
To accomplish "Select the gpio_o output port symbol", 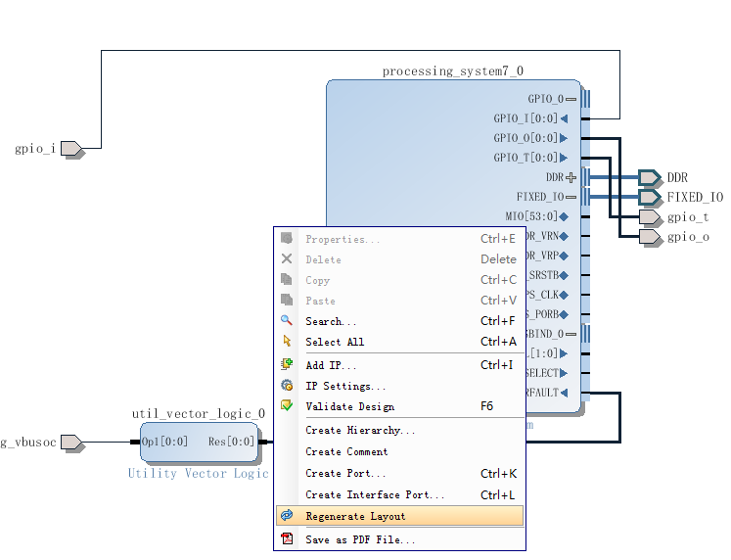I will (x=649, y=236).
